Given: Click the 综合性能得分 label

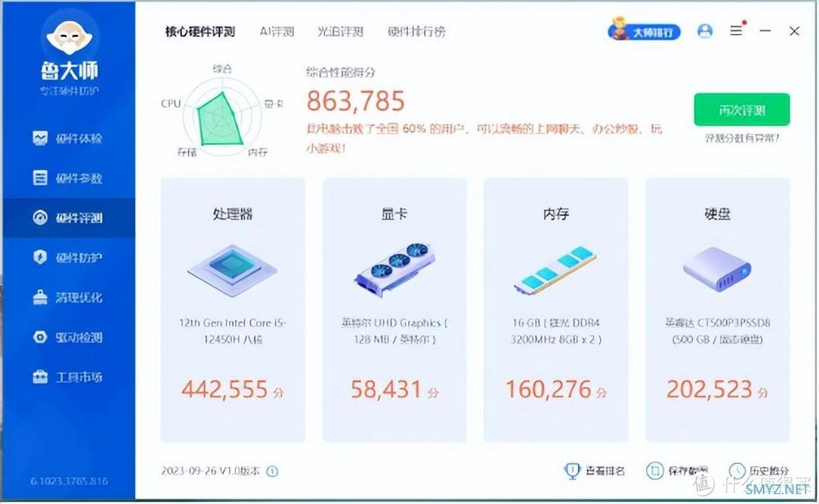Looking at the screenshot, I should point(340,73).
